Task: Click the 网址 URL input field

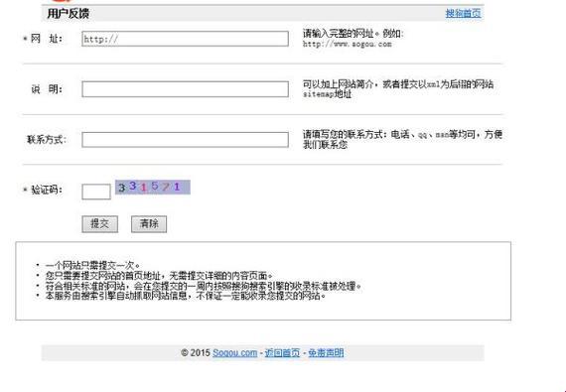Action: click(185, 39)
